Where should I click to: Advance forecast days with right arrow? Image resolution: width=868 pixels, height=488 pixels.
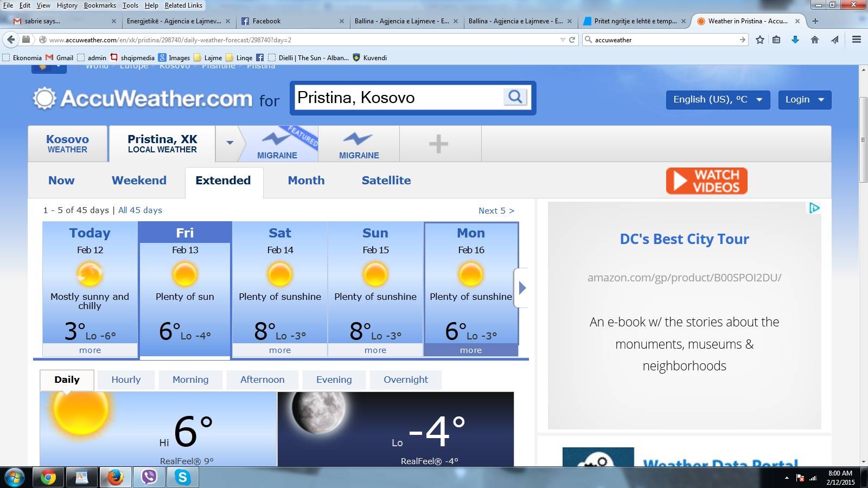522,288
